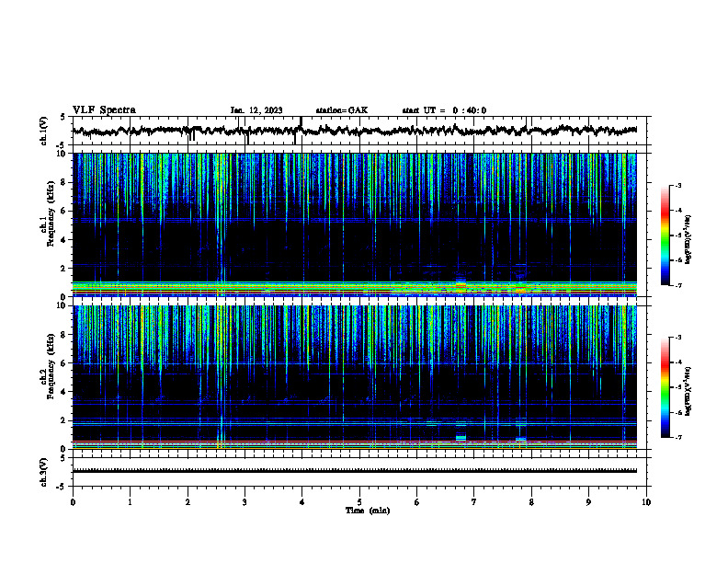Screen dimensions: 728x563
Task: Click the ch.1(V) waveform axis label
Action: point(44,131)
